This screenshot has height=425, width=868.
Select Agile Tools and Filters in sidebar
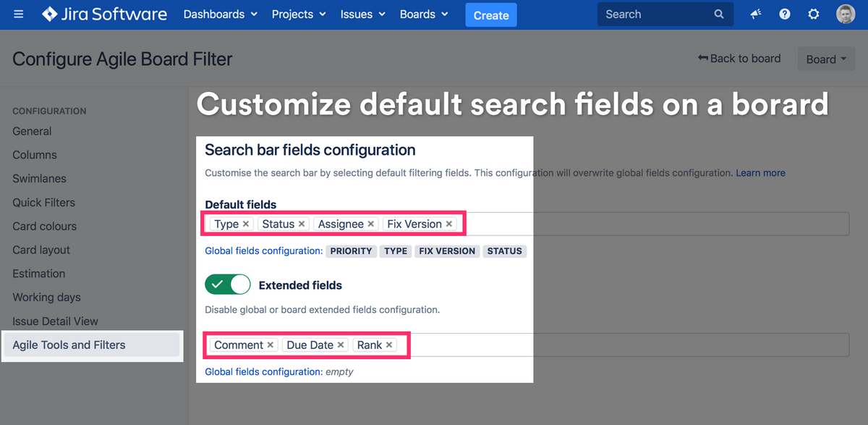(x=69, y=345)
